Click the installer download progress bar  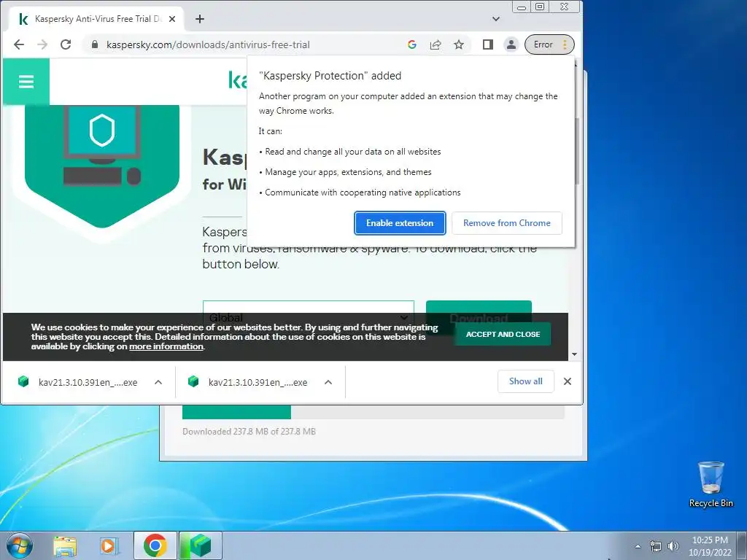(x=373, y=413)
